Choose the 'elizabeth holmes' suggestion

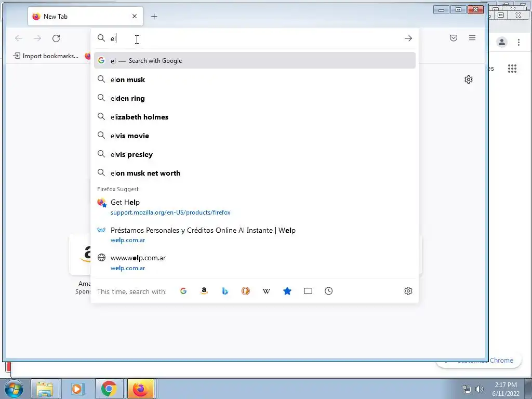coord(255,117)
